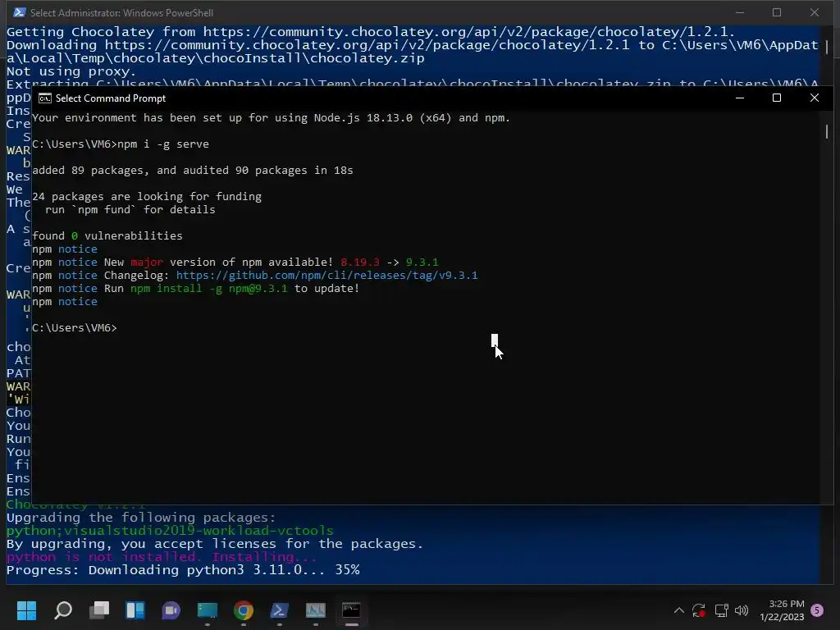Open volume control tray icon

[x=742, y=610]
